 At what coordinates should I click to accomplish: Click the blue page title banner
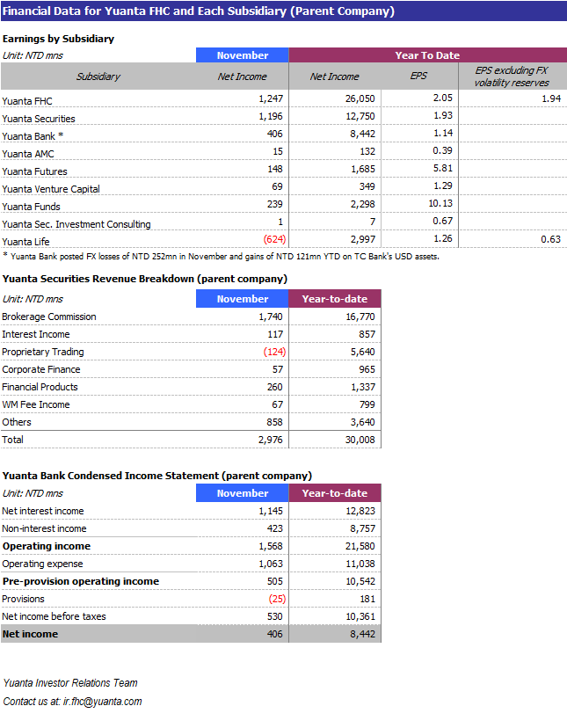[284, 11]
